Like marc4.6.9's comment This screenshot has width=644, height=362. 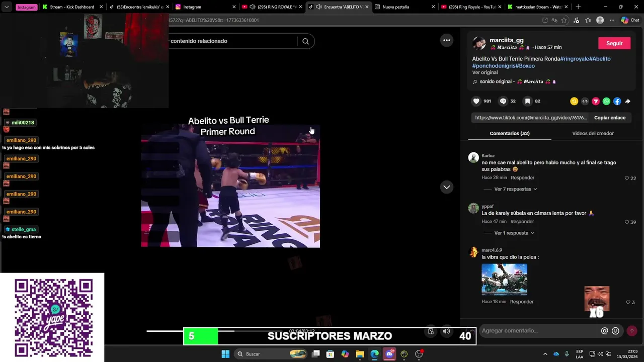pos(628,302)
